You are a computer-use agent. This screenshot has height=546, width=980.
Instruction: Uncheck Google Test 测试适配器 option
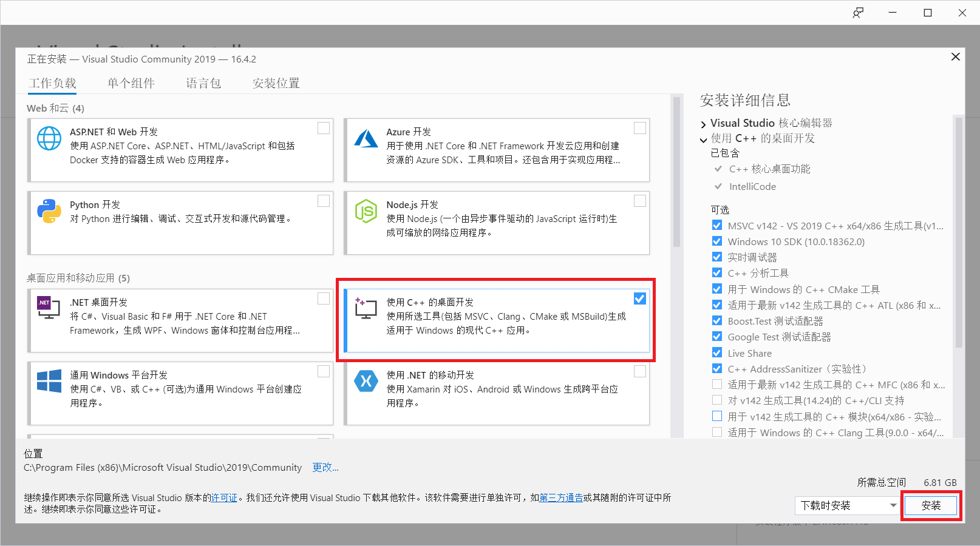point(717,336)
